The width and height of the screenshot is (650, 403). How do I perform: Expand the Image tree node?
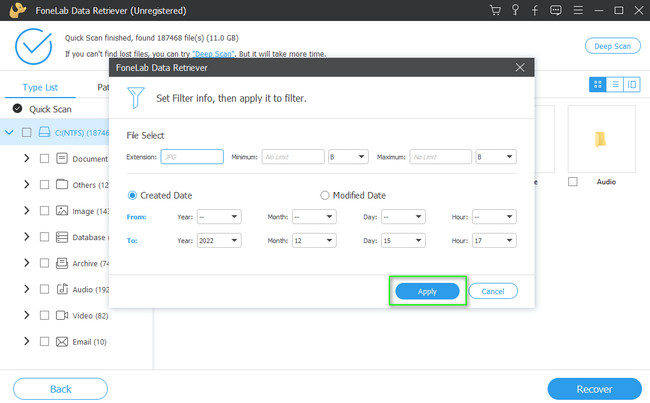point(27,211)
